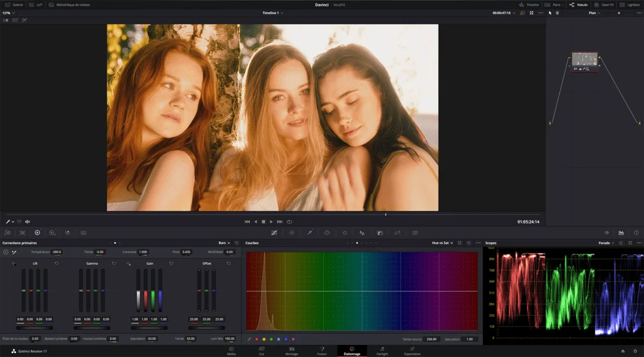
Task: Open the Information panel icon
Action: point(636,233)
